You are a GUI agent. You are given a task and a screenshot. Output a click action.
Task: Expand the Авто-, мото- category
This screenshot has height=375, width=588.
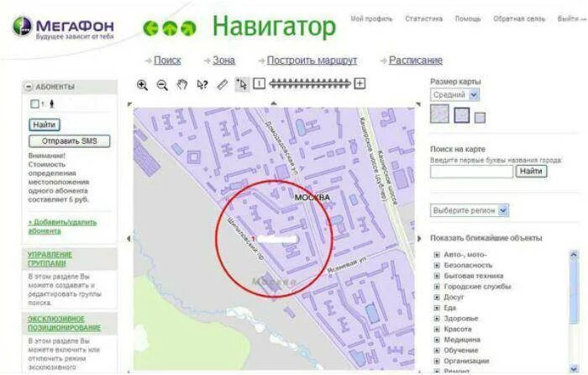coord(437,255)
